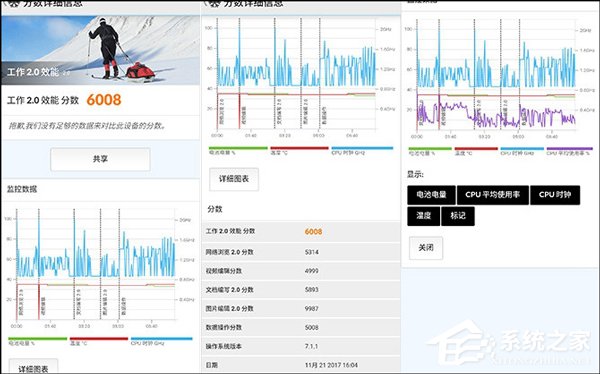Select the 分数 heading above the score table
The height and width of the screenshot is (374, 600).
click(215, 209)
